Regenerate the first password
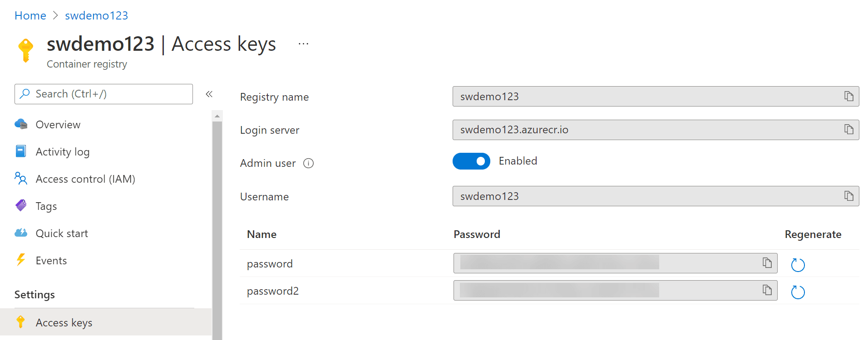Viewport: 868px width, 340px height. coord(798,265)
